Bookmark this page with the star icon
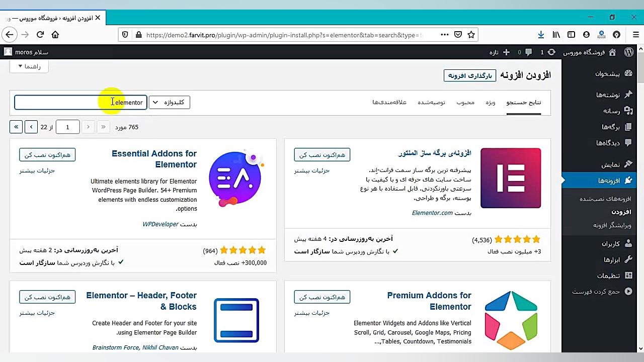 tap(471, 35)
